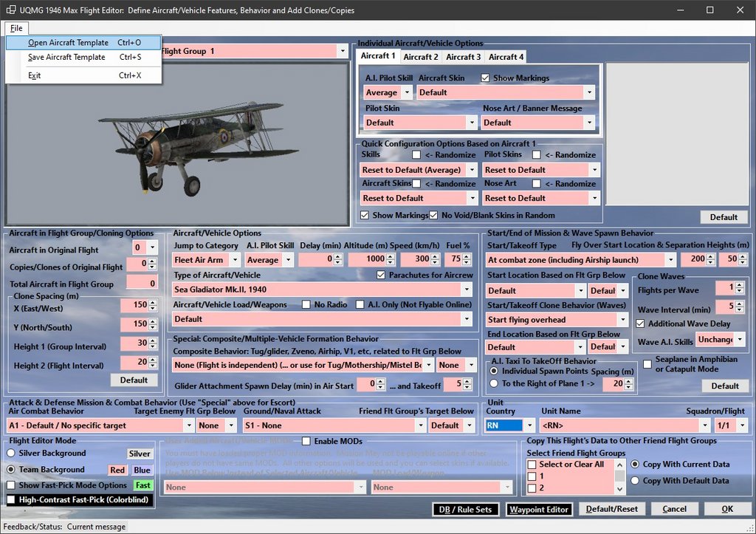Click Copies/Clones of Original Flight stepper
The image size is (756, 534).
tap(142, 264)
